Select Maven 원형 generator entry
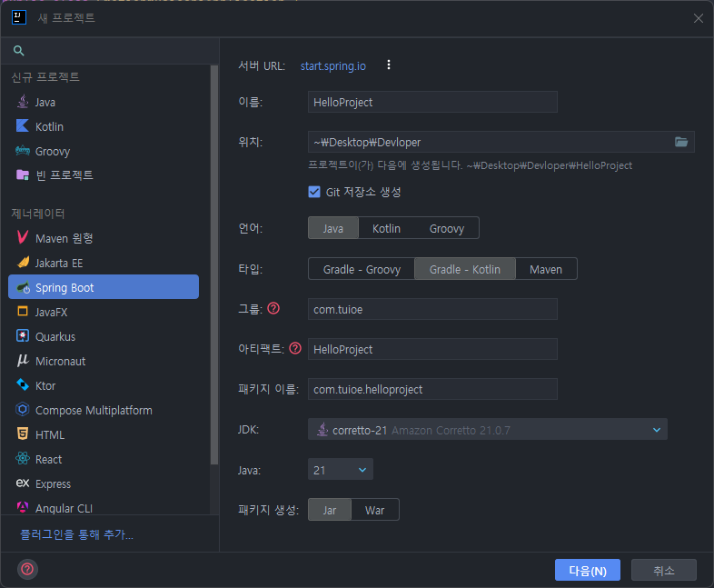The width and height of the screenshot is (714, 588). tap(104, 238)
